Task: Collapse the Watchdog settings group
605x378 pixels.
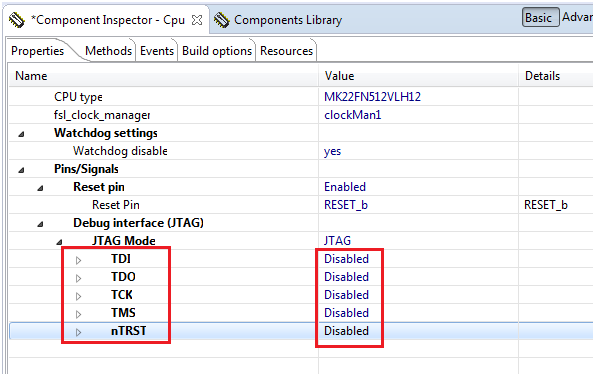Action: (x=22, y=134)
